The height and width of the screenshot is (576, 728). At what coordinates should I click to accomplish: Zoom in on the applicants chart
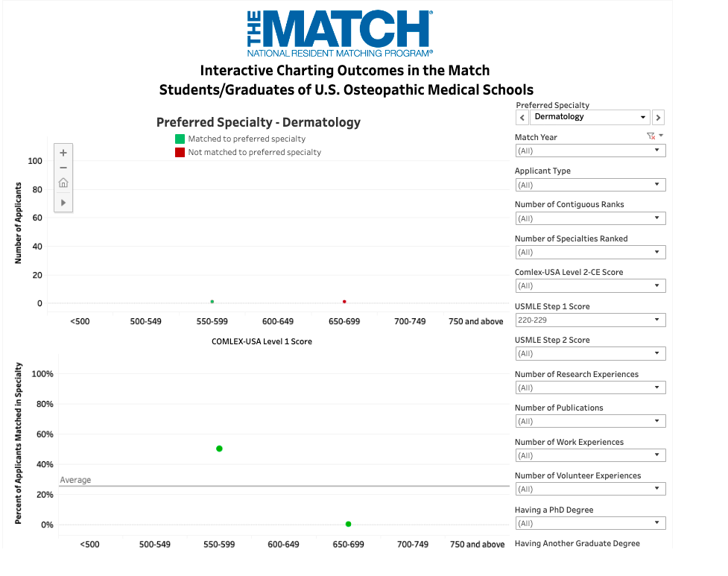click(x=63, y=153)
